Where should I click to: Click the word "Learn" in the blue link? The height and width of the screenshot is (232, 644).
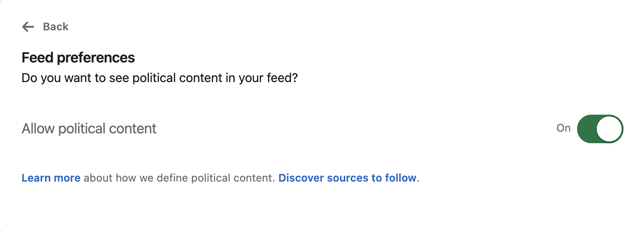click(37, 178)
